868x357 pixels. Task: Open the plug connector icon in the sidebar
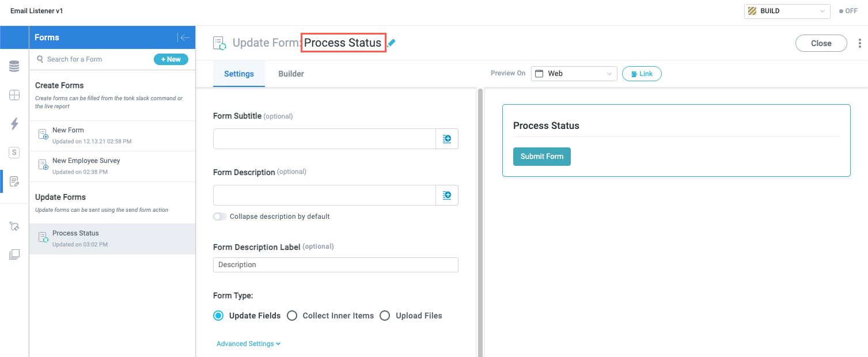(x=14, y=226)
